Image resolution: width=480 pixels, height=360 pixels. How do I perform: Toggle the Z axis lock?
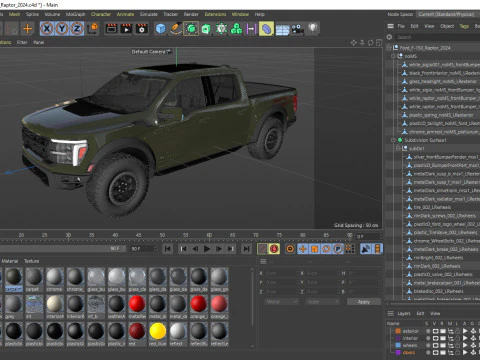click(x=77, y=29)
